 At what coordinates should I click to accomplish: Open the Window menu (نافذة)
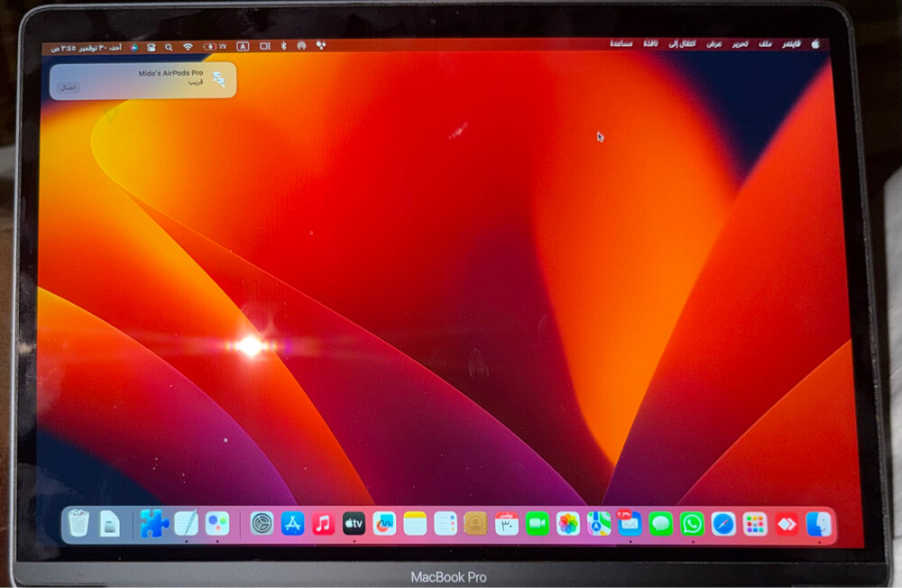[650, 43]
